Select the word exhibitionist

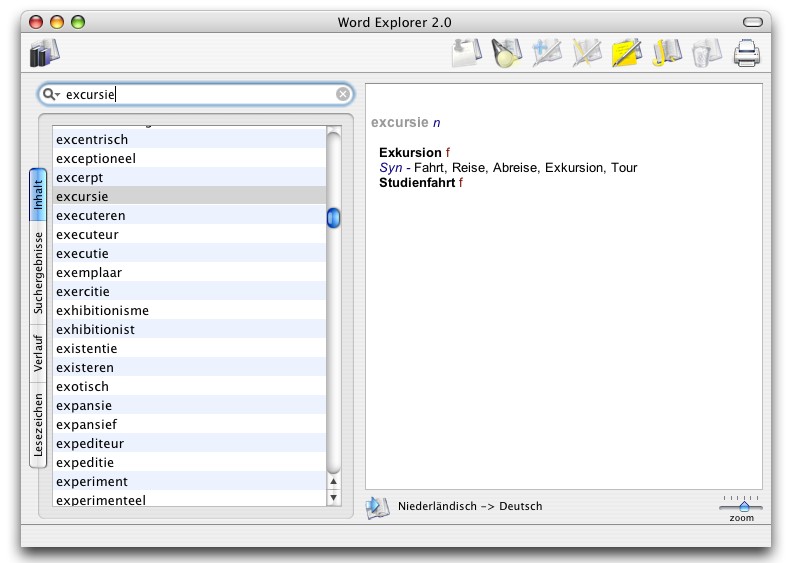[x=189, y=329]
